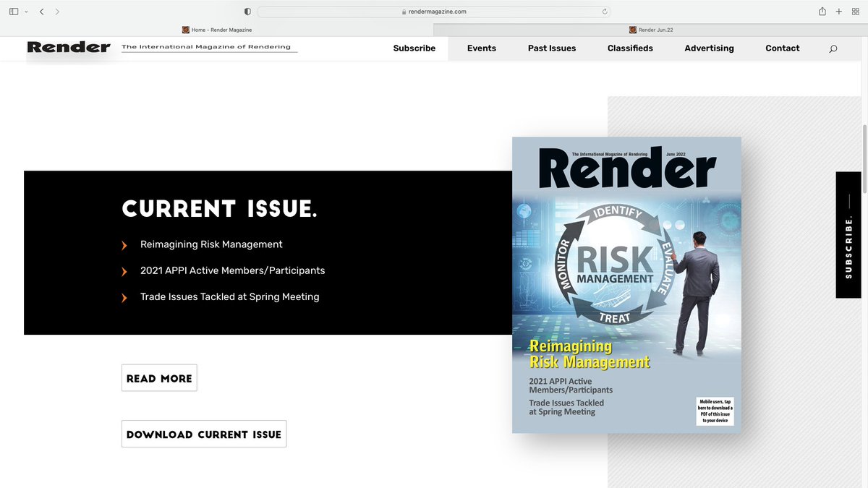
Task: Click the rendermagazine.com address bar
Action: 434,11
